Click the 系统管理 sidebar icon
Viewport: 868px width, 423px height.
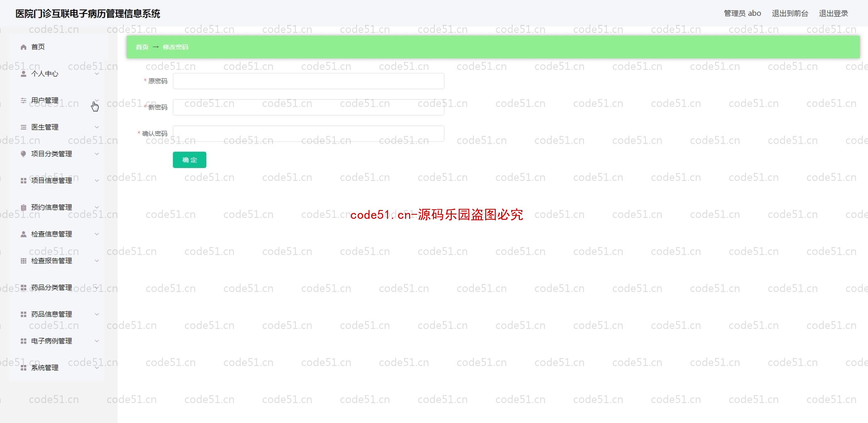point(23,367)
